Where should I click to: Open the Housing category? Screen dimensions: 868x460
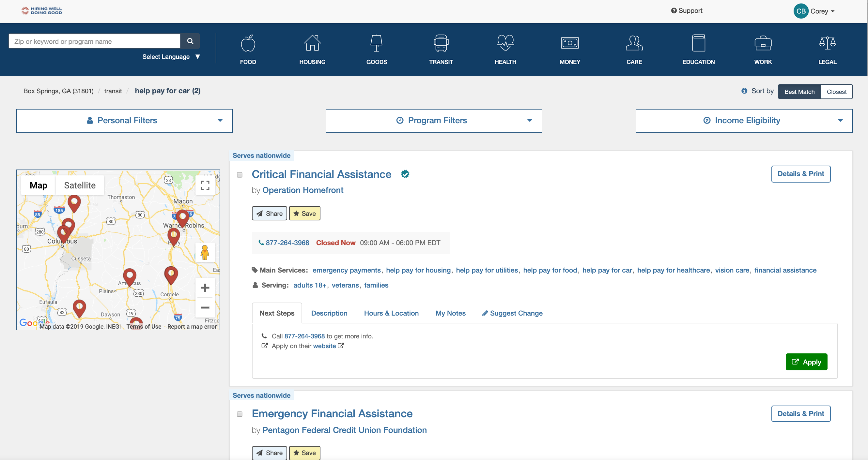312,50
